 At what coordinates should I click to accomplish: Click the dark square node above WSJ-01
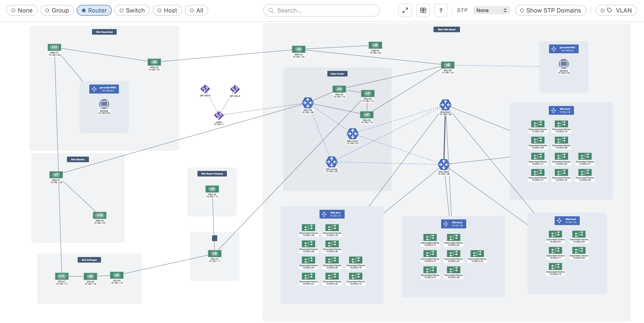(x=215, y=238)
